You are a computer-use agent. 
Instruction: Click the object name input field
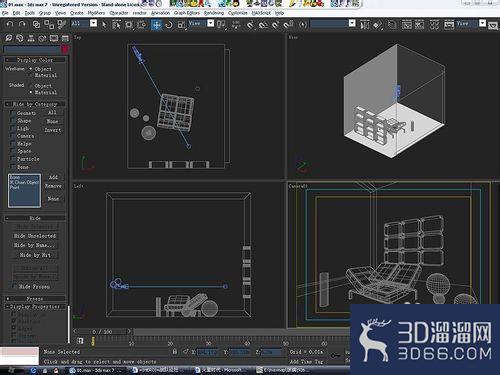click(x=32, y=49)
